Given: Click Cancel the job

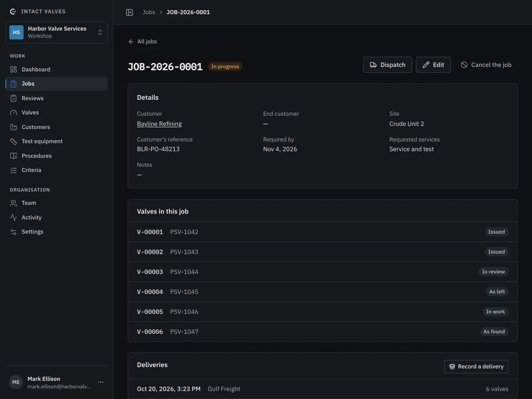Looking at the screenshot, I should click(x=486, y=65).
